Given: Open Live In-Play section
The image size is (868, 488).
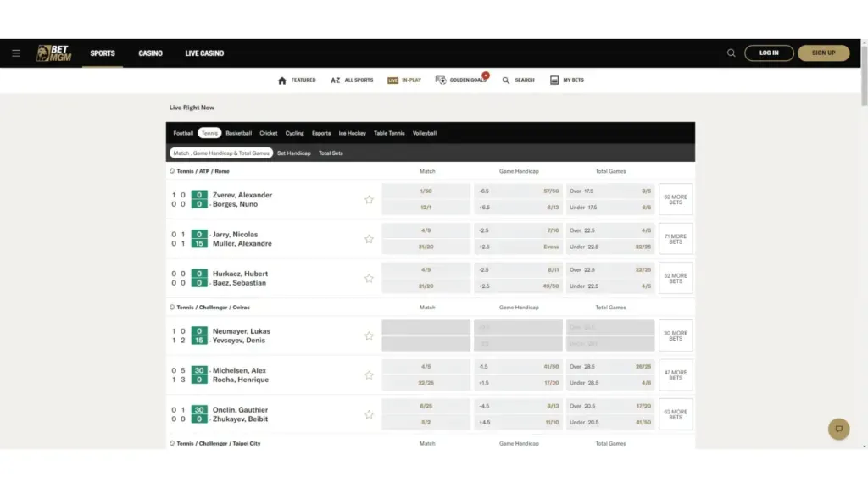Looking at the screenshot, I should 404,80.
